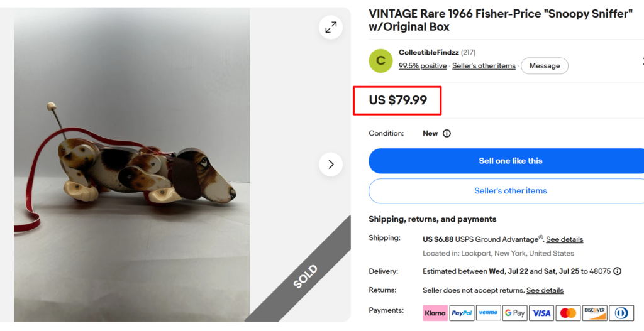
Task: Click the Klarna payment icon
Action: (x=435, y=313)
